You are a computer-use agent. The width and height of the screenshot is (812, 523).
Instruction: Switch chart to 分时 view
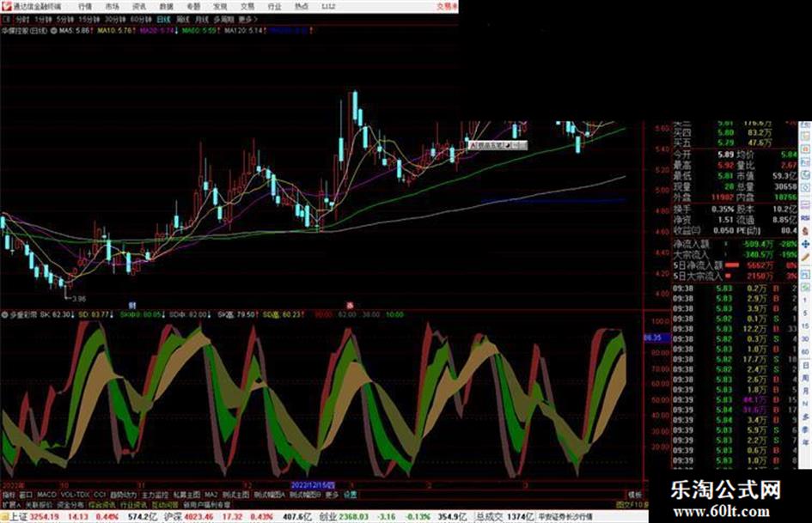pos(22,20)
